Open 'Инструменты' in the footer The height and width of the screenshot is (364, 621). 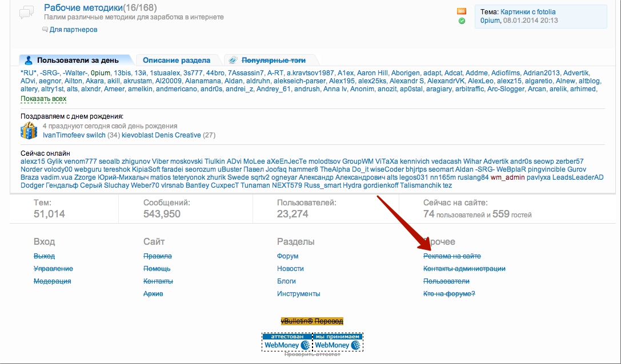(x=298, y=294)
